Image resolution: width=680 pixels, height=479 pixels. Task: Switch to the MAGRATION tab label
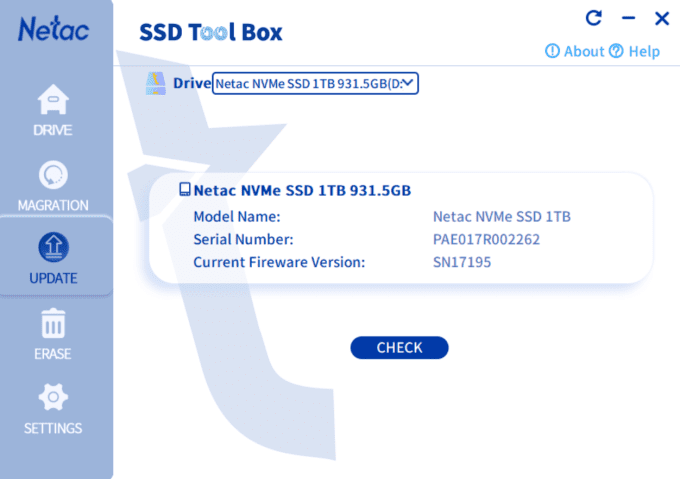pos(53,205)
